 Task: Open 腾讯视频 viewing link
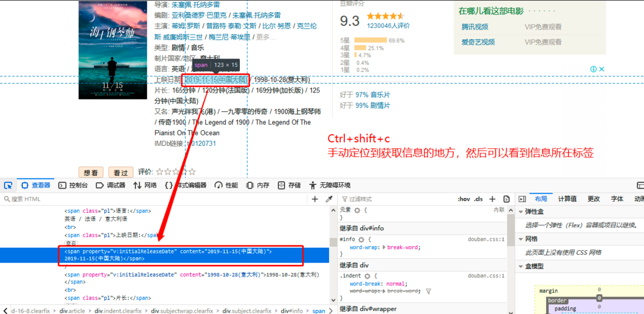(474, 27)
